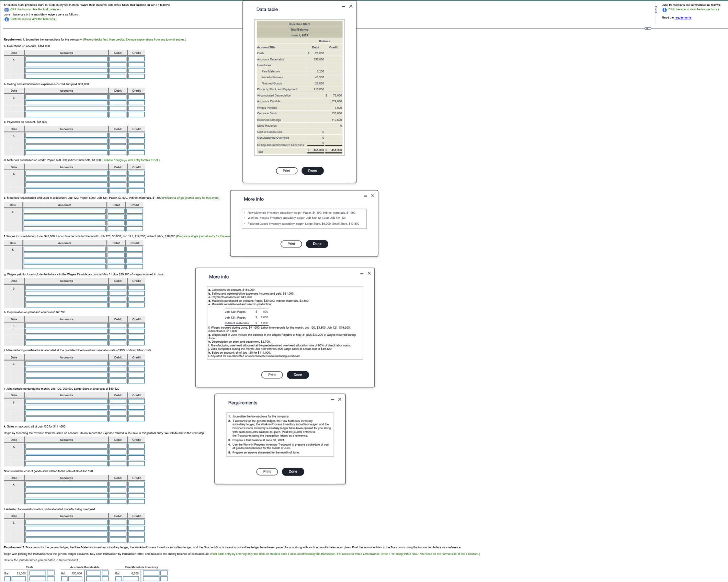
Task: Open the requirements hyperlink
Action: pyautogui.click(x=683, y=18)
